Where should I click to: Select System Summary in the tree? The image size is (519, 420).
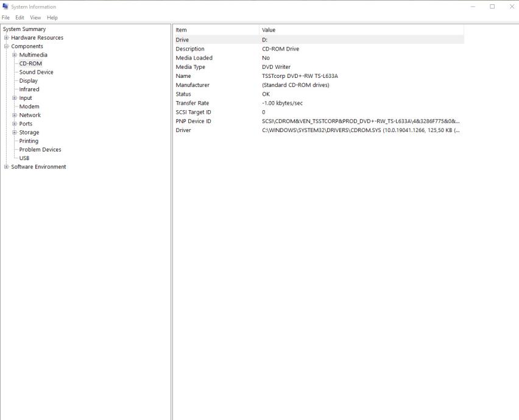tap(24, 29)
